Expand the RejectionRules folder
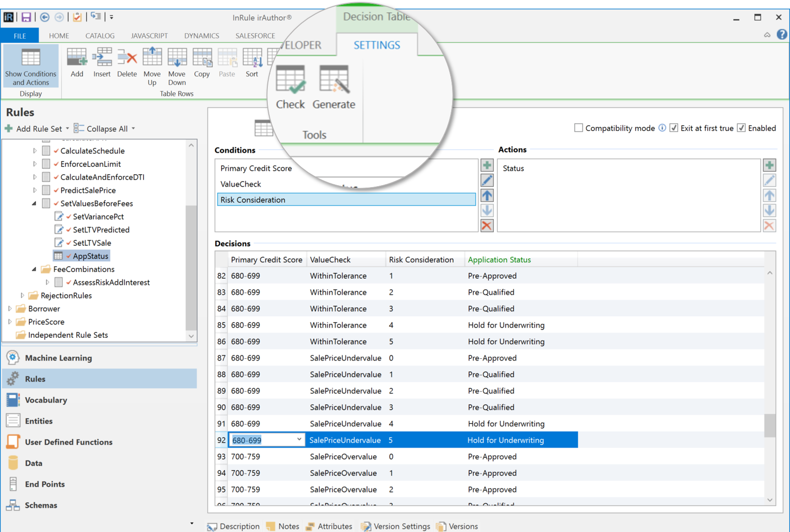This screenshot has width=790, height=532. click(22, 296)
